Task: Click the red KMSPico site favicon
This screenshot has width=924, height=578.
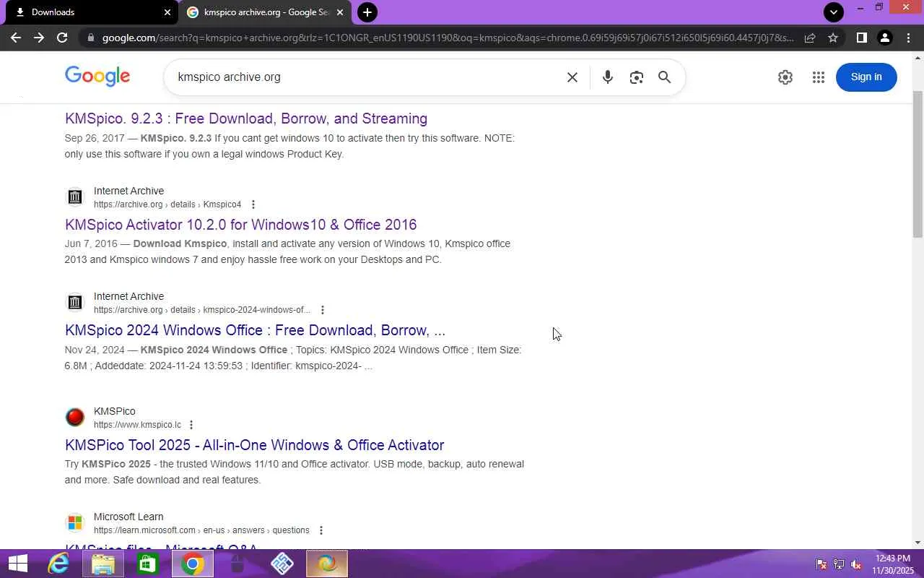Action: point(75,418)
